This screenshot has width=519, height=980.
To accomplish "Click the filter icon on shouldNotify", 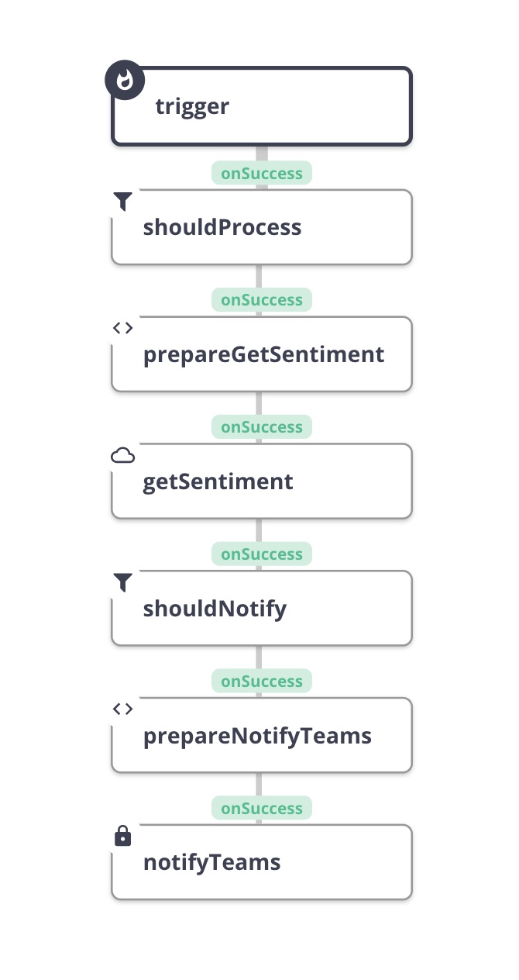I will tap(122, 583).
